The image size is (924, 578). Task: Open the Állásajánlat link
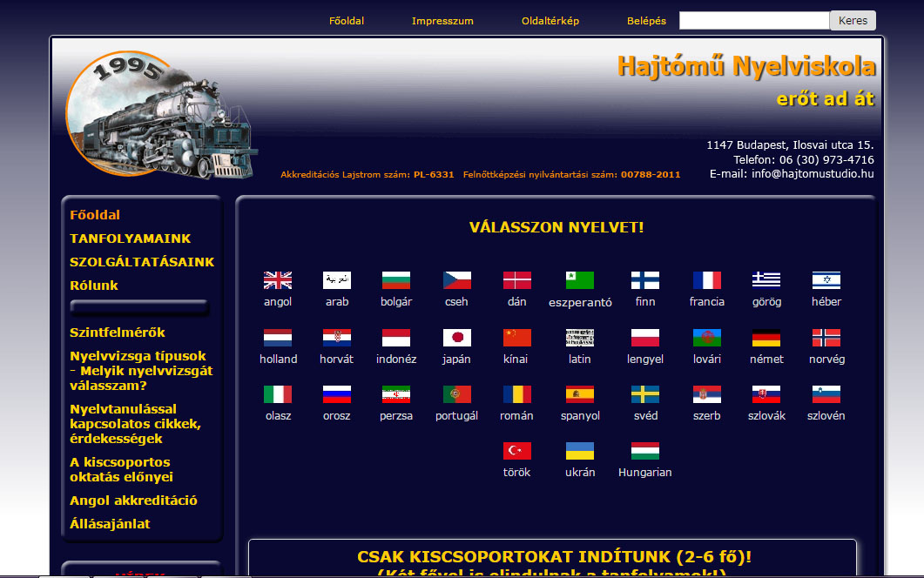tap(110, 524)
